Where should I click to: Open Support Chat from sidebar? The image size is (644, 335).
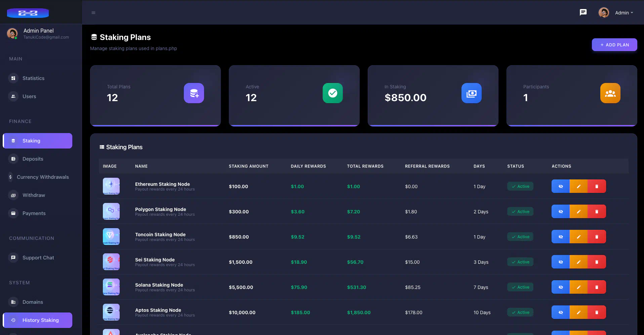coord(38,258)
